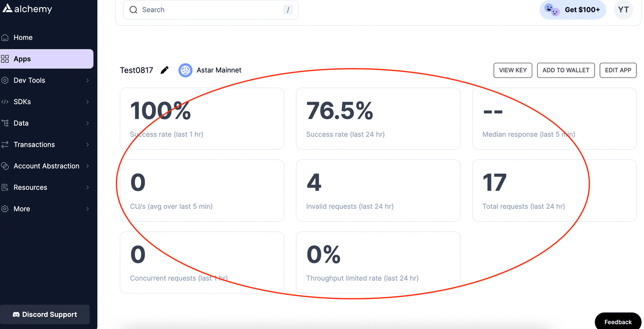Open Discord Support
The width and height of the screenshot is (644, 329).
pyautogui.click(x=45, y=315)
